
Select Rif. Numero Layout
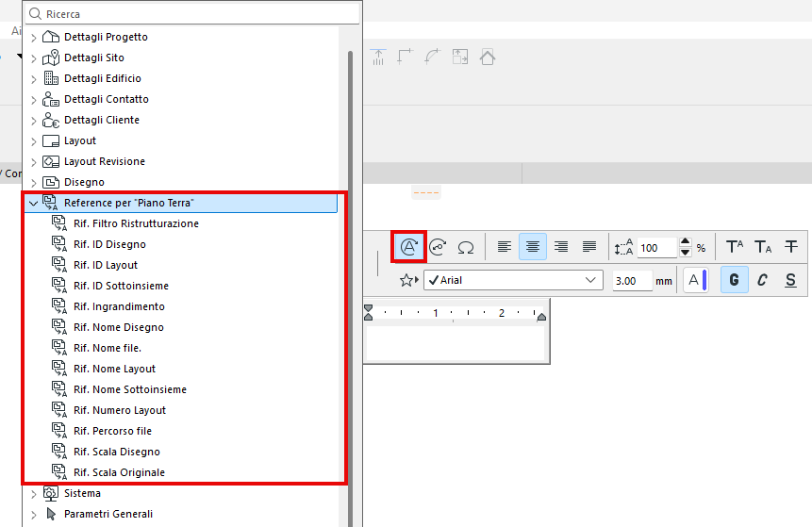coord(119,410)
